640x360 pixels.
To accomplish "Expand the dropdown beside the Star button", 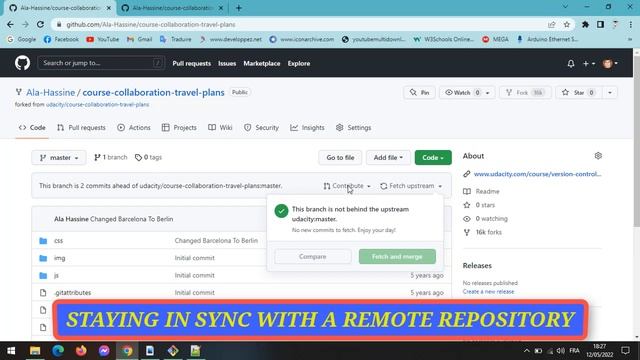I will (610, 93).
